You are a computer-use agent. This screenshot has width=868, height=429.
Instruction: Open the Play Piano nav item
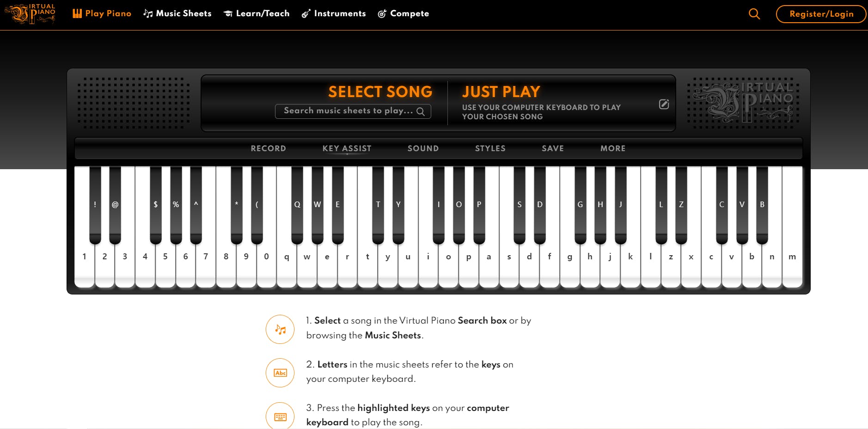102,13
